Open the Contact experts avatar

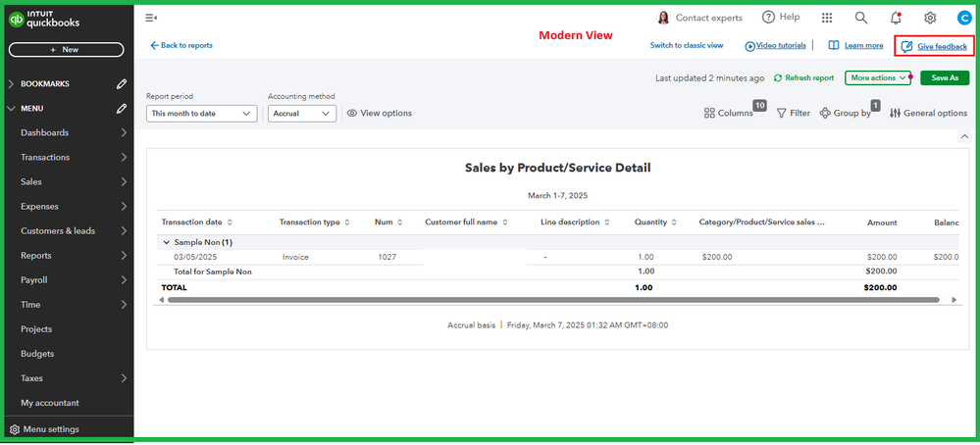[664, 18]
